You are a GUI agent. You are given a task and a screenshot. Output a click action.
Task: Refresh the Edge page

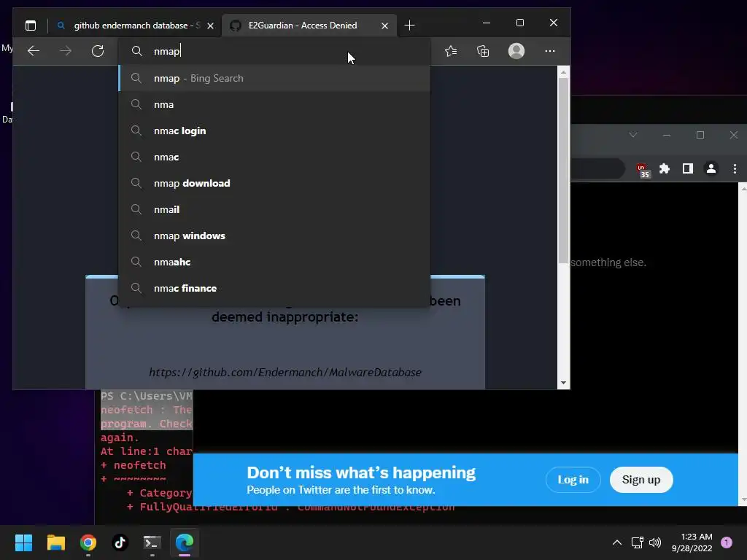[x=98, y=51]
